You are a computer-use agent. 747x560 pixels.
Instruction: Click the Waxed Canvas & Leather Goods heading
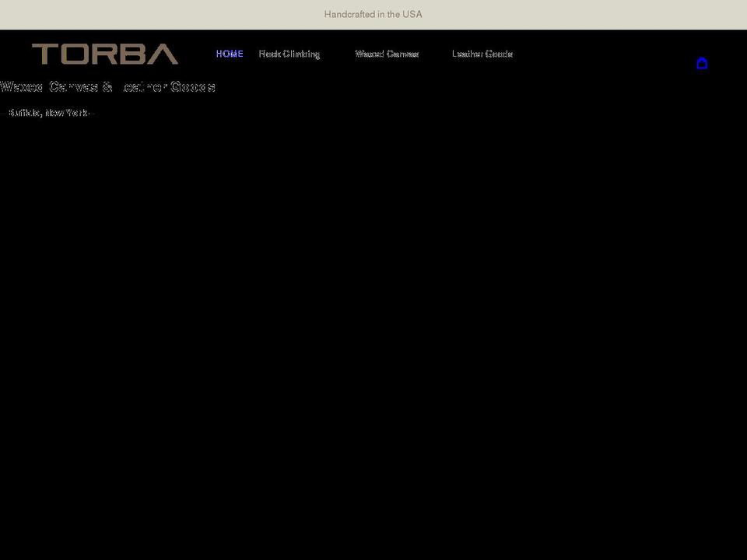(108, 86)
